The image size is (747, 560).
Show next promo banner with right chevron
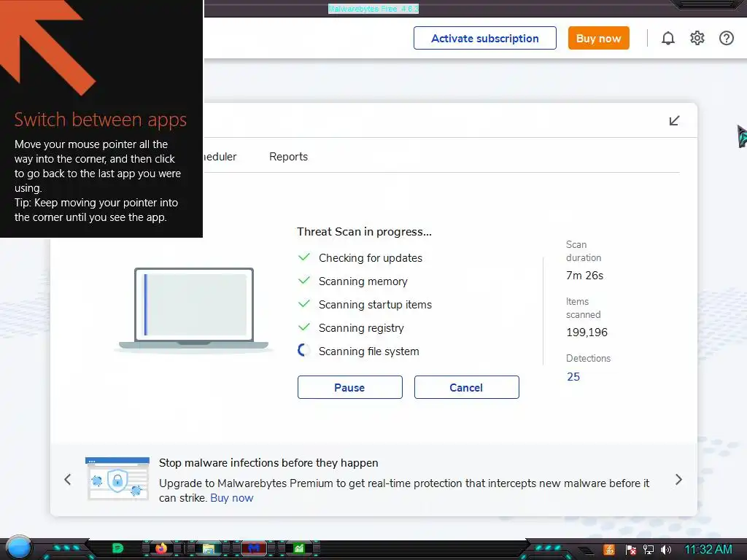coord(678,480)
